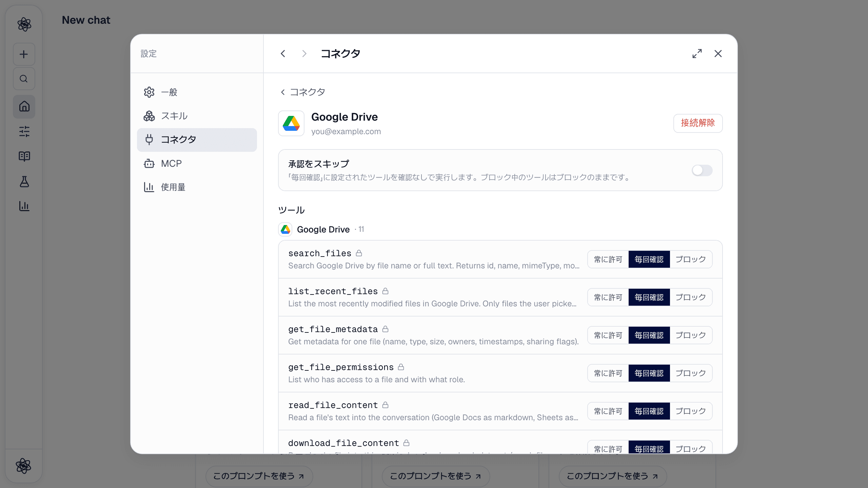Click the middle このプロンプトを使う button
This screenshot has height=488, width=868.
(435, 476)
